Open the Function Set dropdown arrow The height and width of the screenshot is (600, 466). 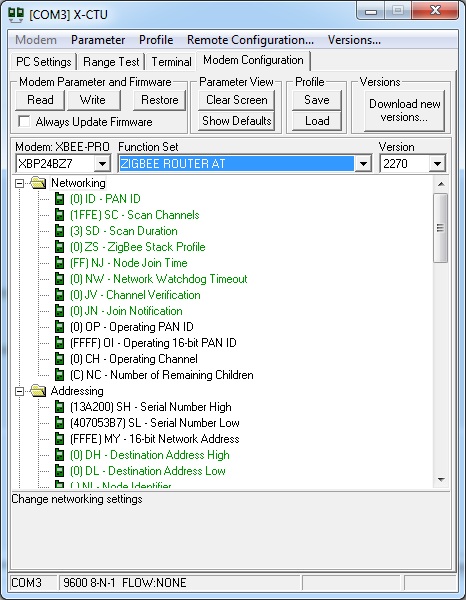pos(363,164)
